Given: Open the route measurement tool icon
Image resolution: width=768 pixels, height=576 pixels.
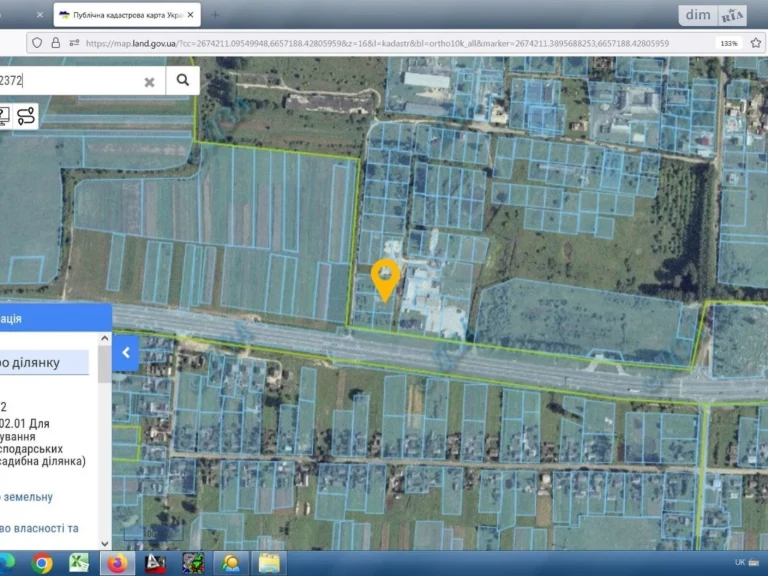Looking at the screenshot, I should point(26,117).
